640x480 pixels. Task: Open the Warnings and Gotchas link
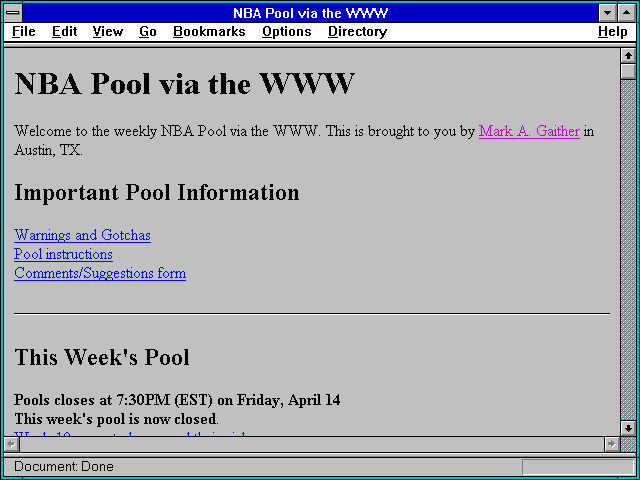(82, 235)
